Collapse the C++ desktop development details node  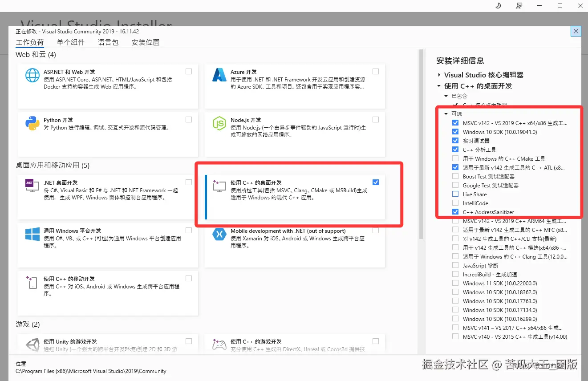tap(439, 86)
